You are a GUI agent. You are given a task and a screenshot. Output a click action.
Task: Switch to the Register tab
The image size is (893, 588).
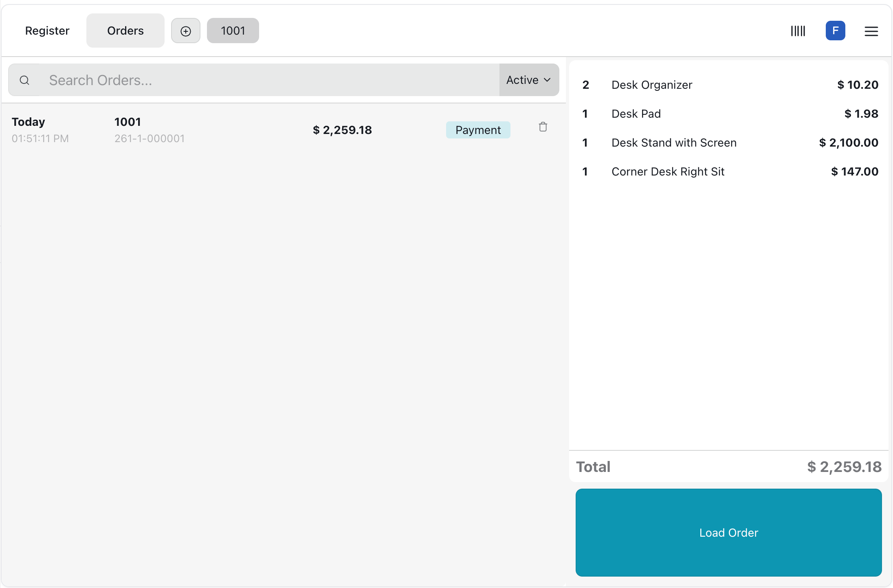tap(47, 31)
